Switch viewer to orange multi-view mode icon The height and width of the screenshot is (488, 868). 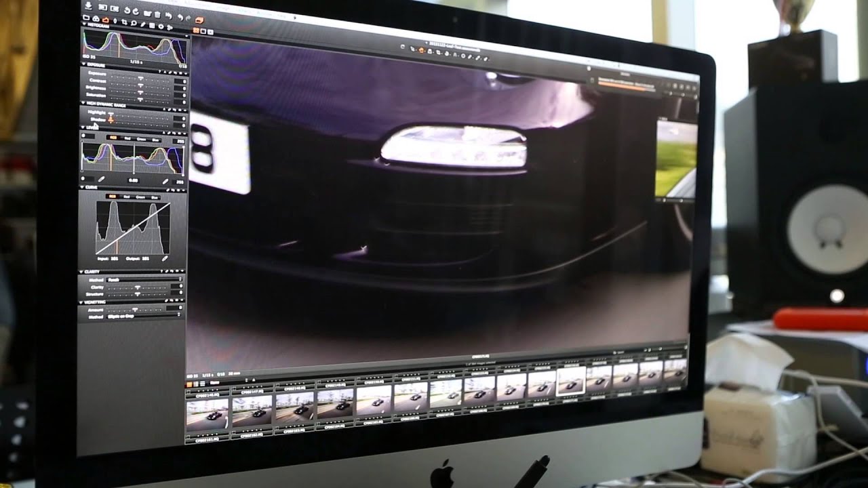click(196, 30)
